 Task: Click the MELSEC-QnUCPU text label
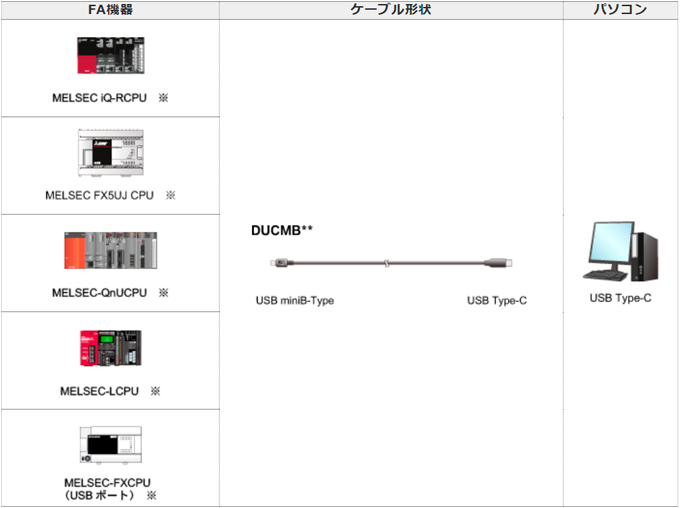click(99, 293)
